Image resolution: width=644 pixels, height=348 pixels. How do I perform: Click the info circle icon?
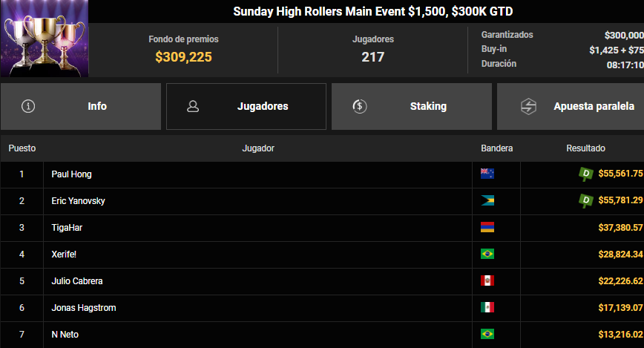click(28, 106)
